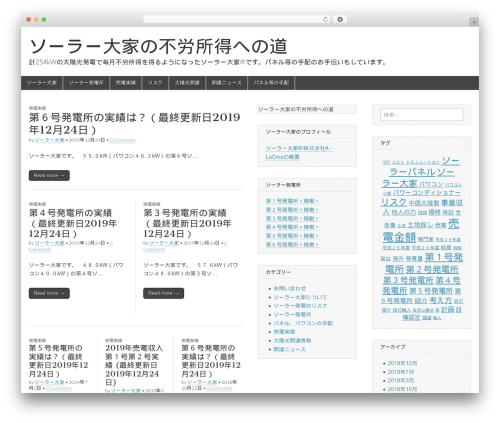The height and width of the screenshot is (423, 500).
Task: Click the plus new tab button
Action: pyautogui.click(x=474, y=22)
